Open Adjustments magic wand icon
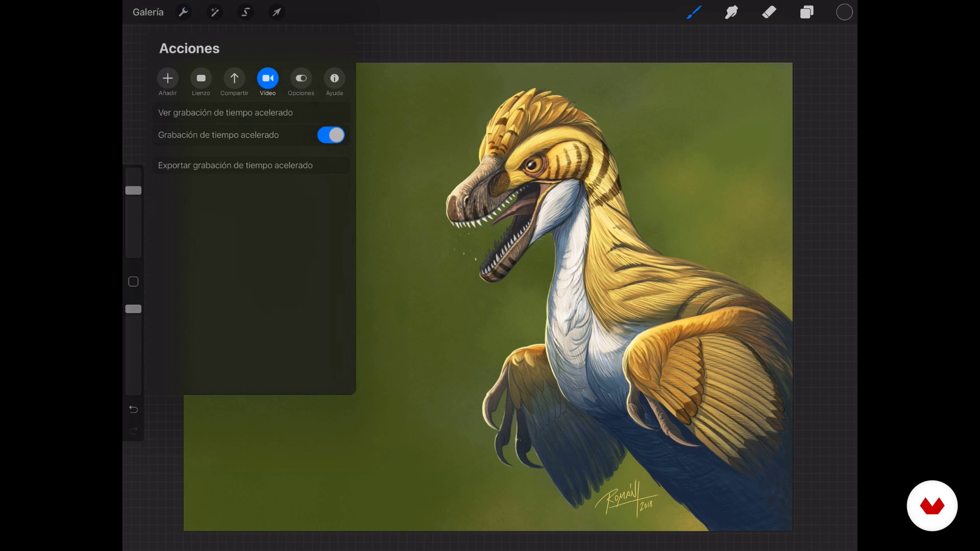 [214, 12]
